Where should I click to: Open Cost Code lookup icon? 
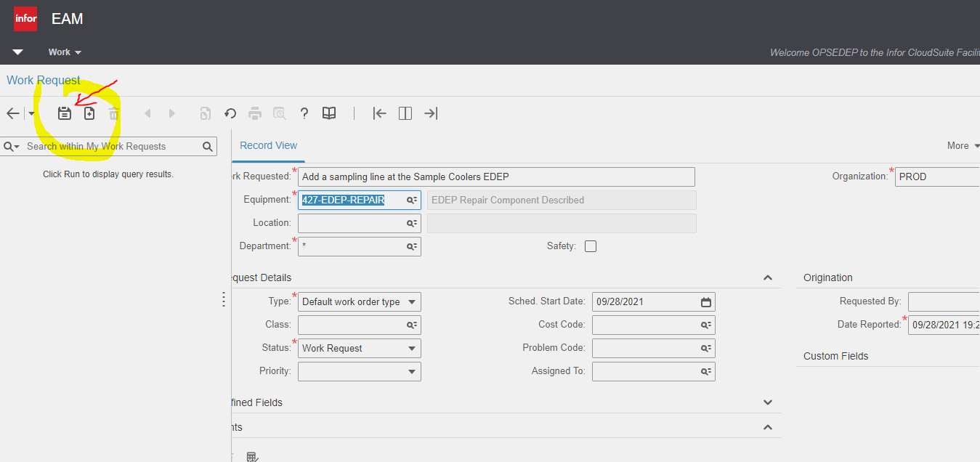point(706,325)
